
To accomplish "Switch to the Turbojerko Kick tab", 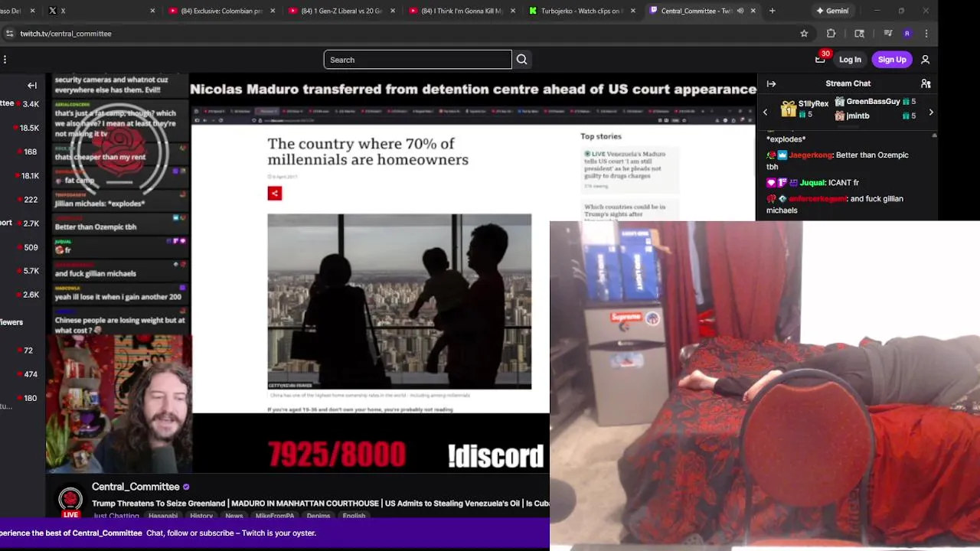I will (582, 11).
